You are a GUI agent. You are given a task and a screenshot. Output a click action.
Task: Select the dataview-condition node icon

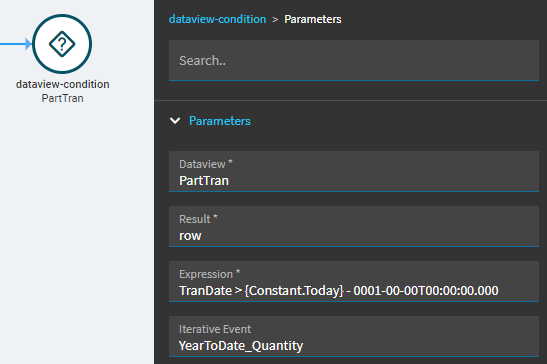62,44
